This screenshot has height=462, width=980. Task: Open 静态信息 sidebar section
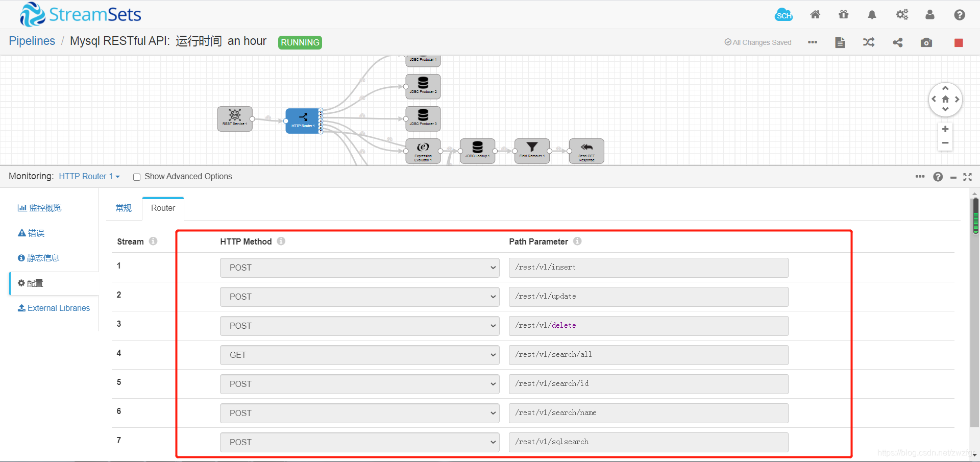39,258
